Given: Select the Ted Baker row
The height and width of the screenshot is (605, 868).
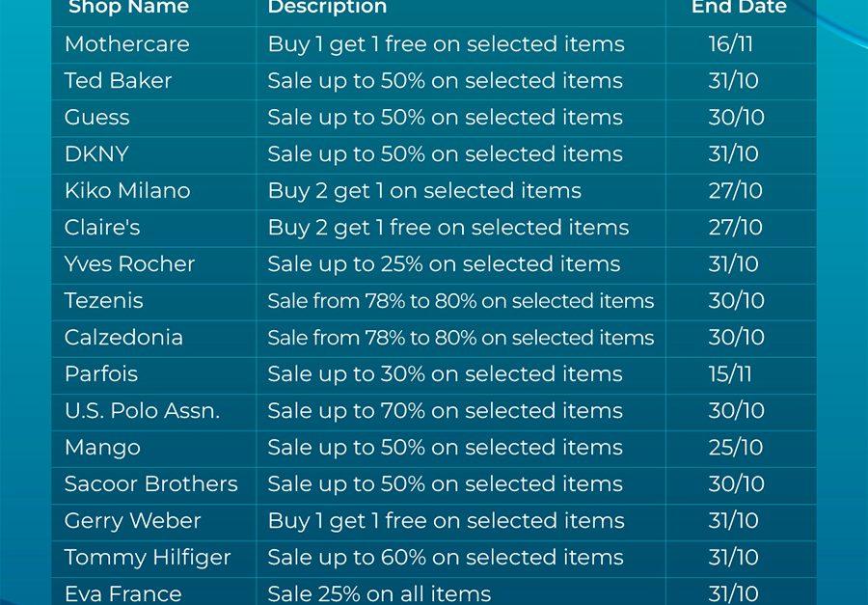Looking at the screenshot, I should click(x=433, y=81).
